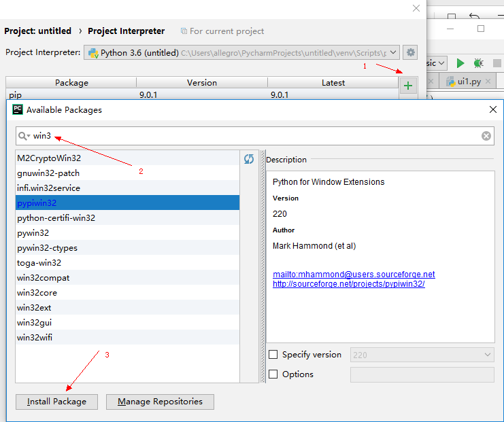
Task: Select infi.win32service package
Action: [127, 188]
